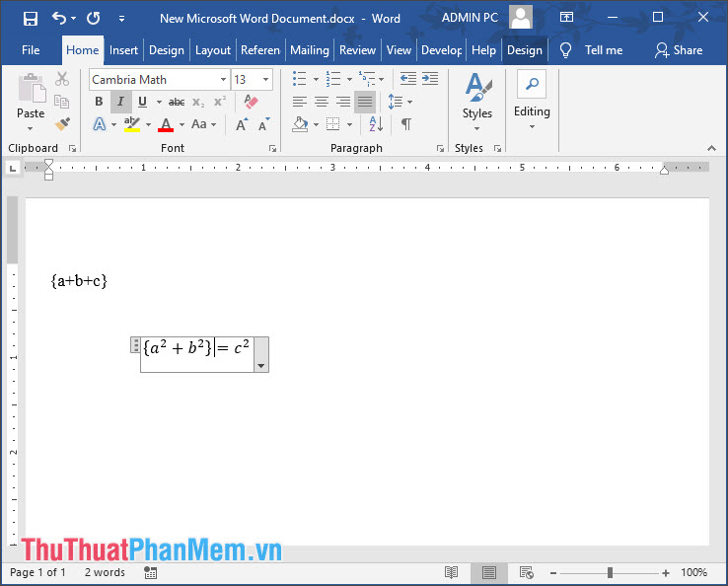The width and height of the screenshot is (728, 586).
Task: Switch to Layout tab
Action: [213, 50]
